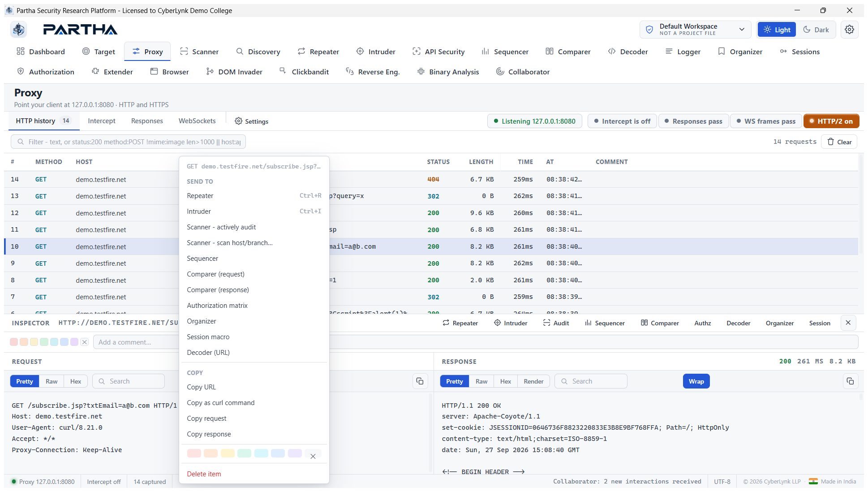Click Listening 127.0.0.1:8080 status button
The width and height of the screenshot is (868, 492).
(534, 121)
